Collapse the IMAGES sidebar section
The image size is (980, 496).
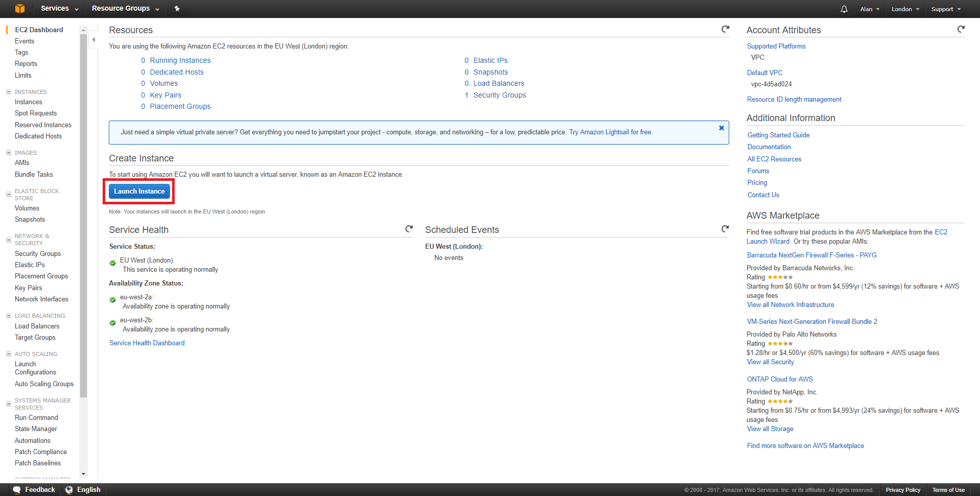pos(8,153)
